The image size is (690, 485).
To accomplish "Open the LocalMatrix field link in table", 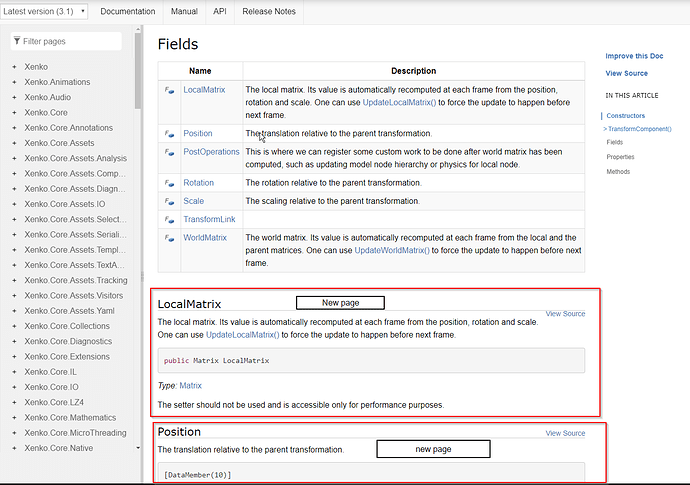I will tap(204, 90).
